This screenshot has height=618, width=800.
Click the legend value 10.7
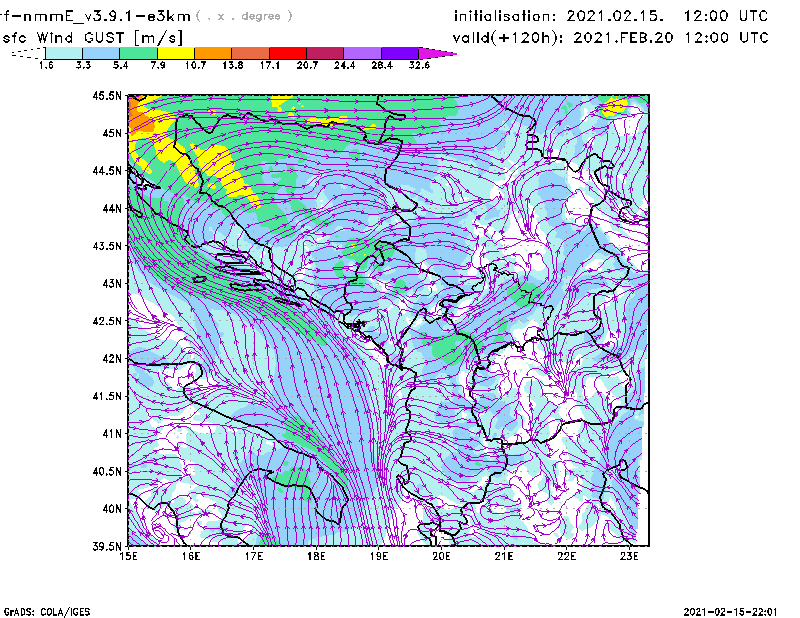[x=195, y=65]
